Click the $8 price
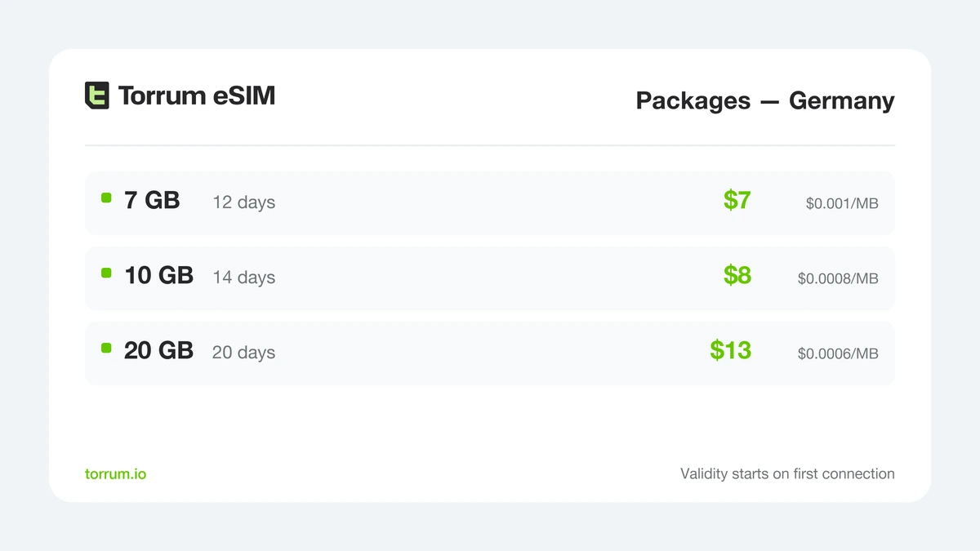Image resolution: width=980 pixels, height=551 pixels. 737,275
